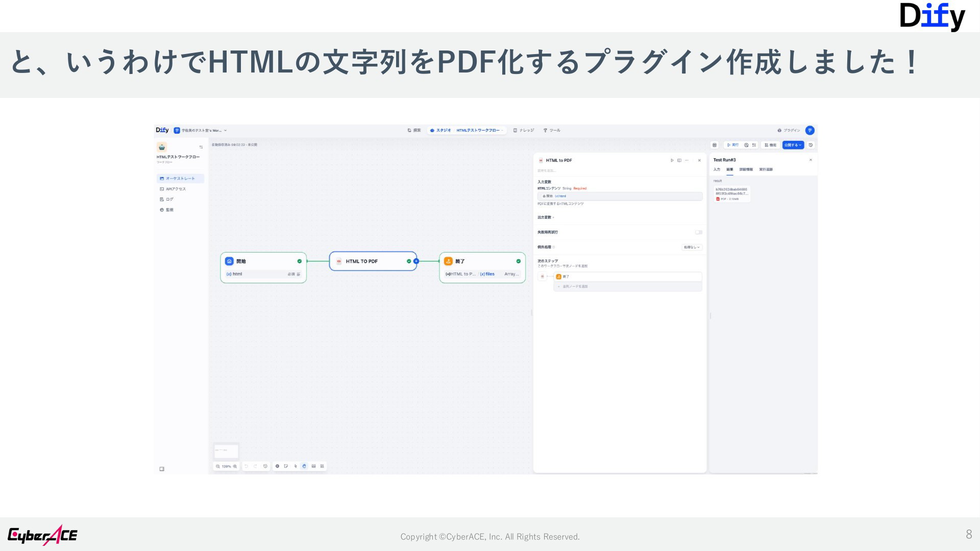Viewport: 980px width, 551px height.
Task: Open the ツール nav item
Action: [552, 131]
